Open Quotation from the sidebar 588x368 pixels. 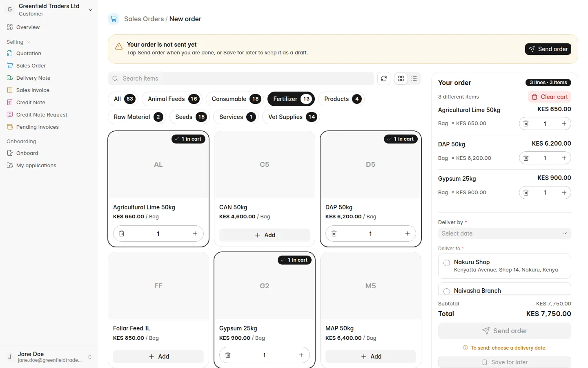click(x=49, y=54)
